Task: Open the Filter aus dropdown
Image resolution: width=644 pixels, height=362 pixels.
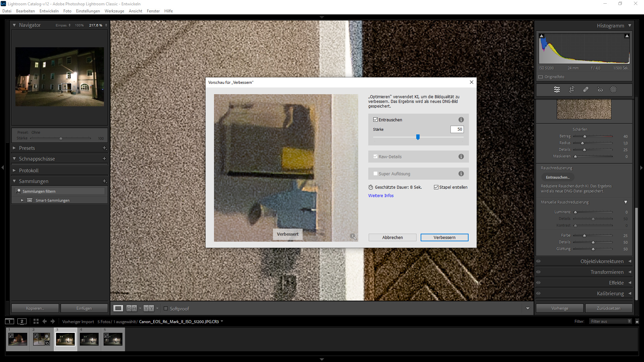Action: click(x=610, y=321)
